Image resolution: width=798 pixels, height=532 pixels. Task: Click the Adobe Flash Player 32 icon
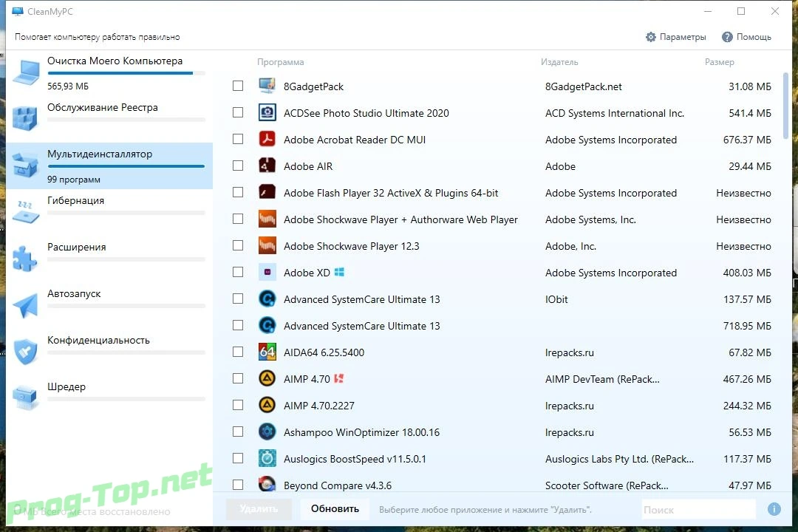[267, 192]
